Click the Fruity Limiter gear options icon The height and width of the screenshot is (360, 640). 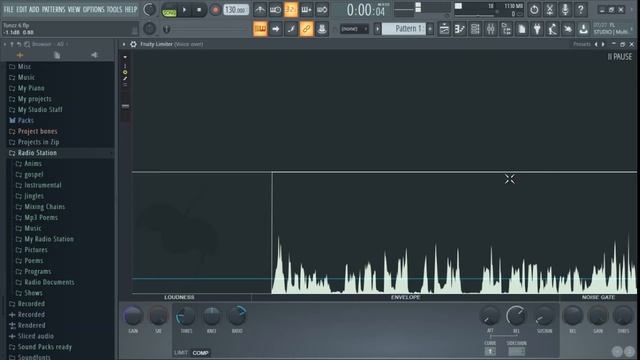pos(133,44)
